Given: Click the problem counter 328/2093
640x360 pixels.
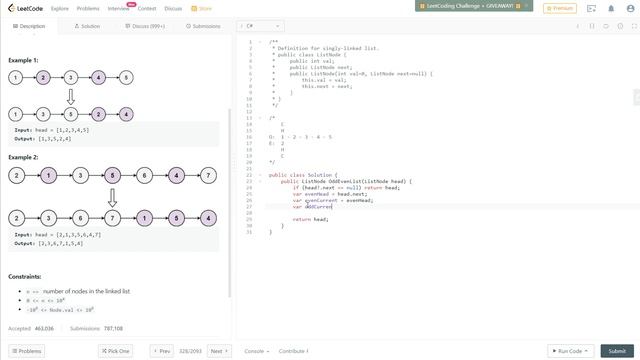Looking at the screenshot, I should pyautogui.click(x=190, y=351).
